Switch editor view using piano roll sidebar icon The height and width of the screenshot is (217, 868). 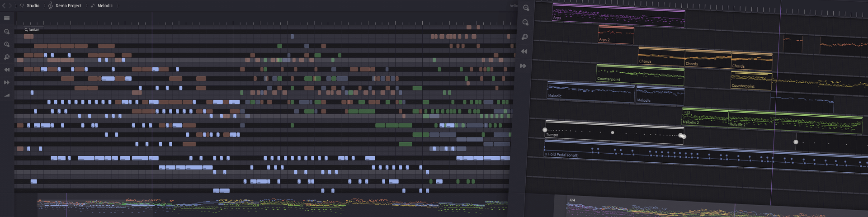(7, 18)
